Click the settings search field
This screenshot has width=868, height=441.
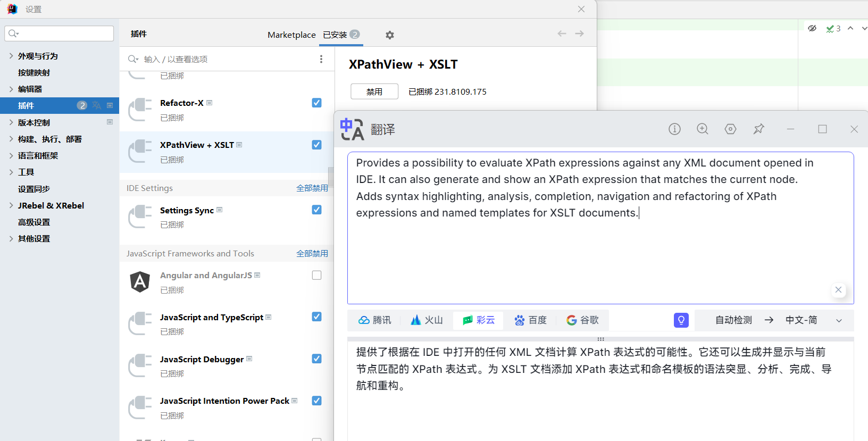pos(59,34)
